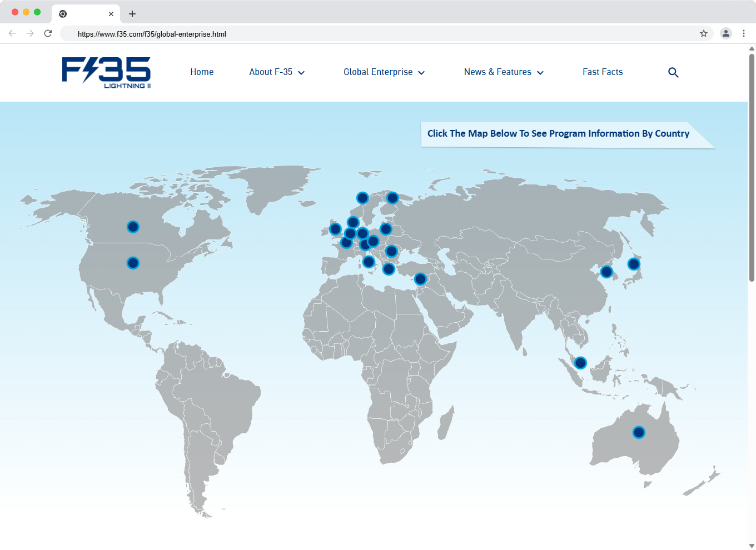This screenshot has height=550, width=756.
Task: Click the vertical scrollbar thumb
Action: coord(752,168)
